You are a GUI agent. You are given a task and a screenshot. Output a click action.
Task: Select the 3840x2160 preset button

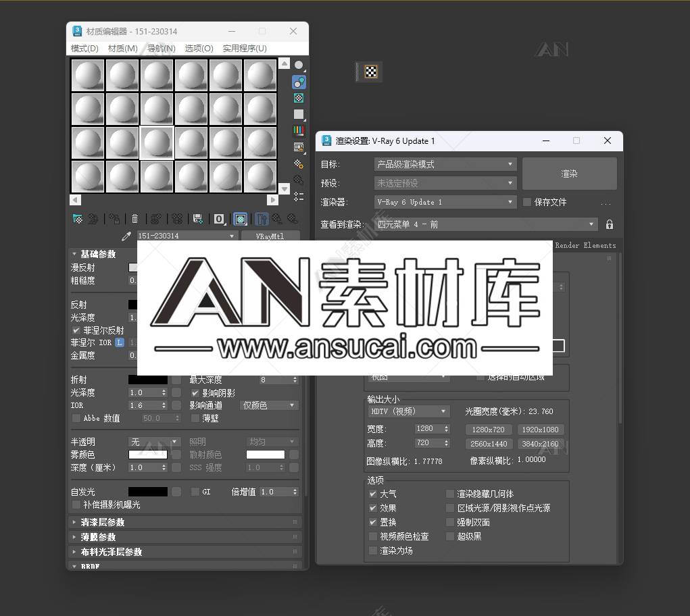click(541, 444)
